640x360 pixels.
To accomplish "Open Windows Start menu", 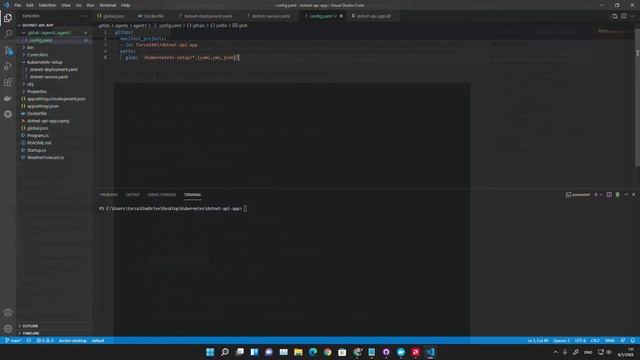I will (210, 352).
